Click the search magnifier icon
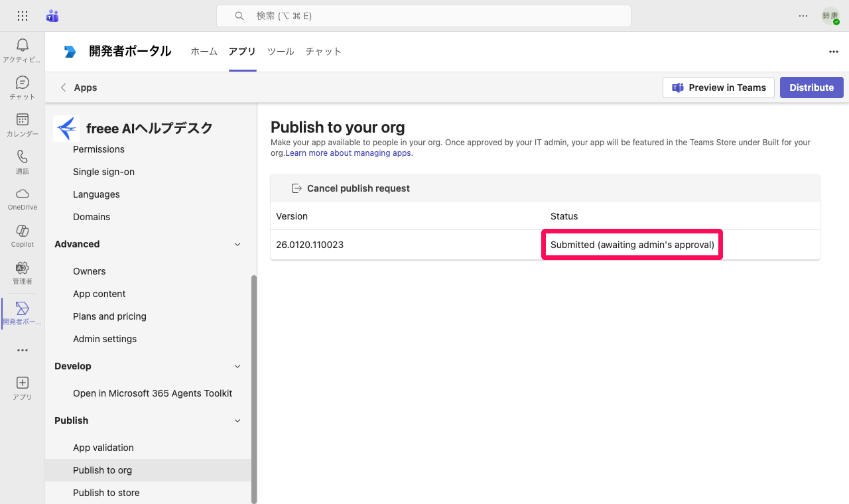Screen dimensions: 849x504 coord(239,16)
